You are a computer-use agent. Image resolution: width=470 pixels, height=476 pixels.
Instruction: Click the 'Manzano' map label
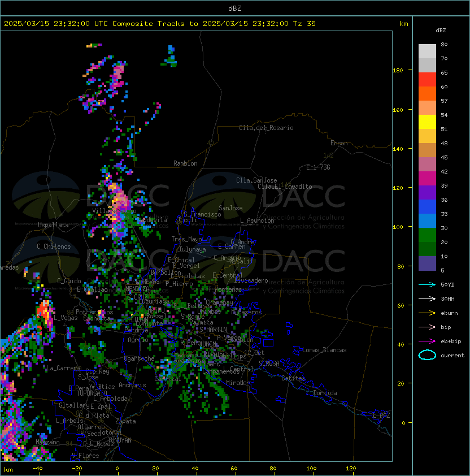47,442
